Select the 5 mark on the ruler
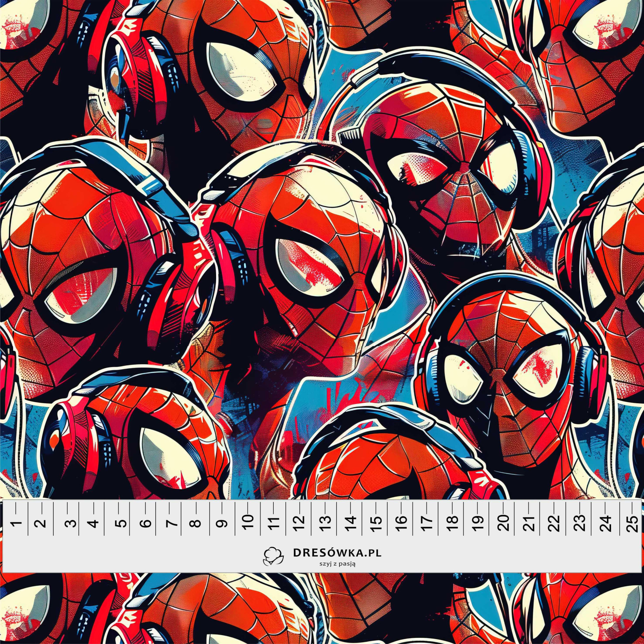Viewport: 644px width, 644px height. (x=122, y=523)
